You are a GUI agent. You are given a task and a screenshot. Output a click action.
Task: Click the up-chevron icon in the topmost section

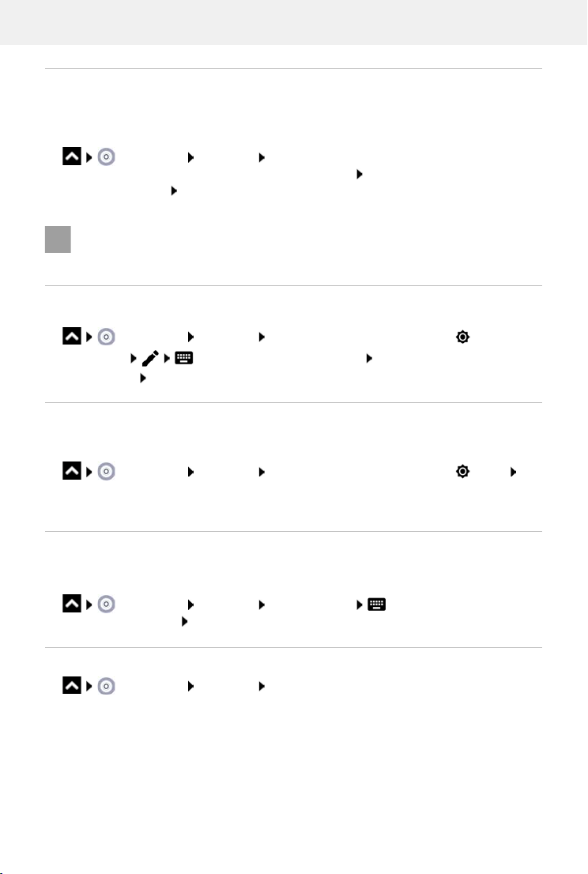pos(72,156)
